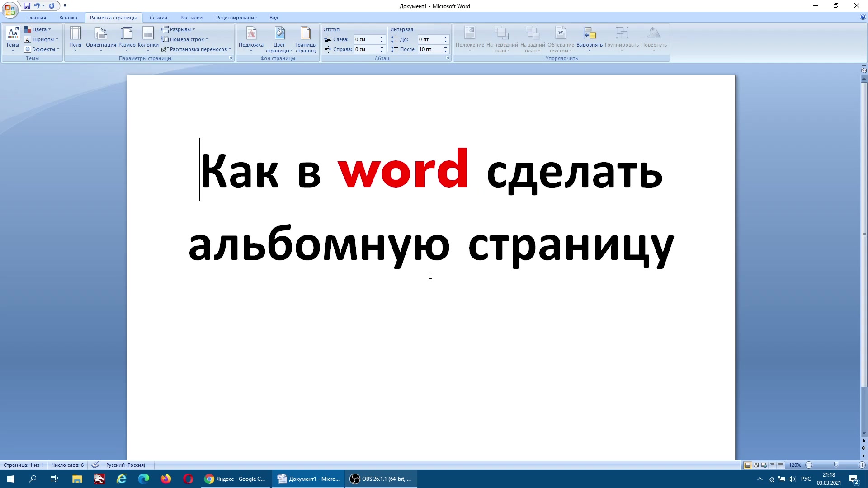Save the document from Quick Access toolbar
Screen dimensions: 868x488
[27, 6]
